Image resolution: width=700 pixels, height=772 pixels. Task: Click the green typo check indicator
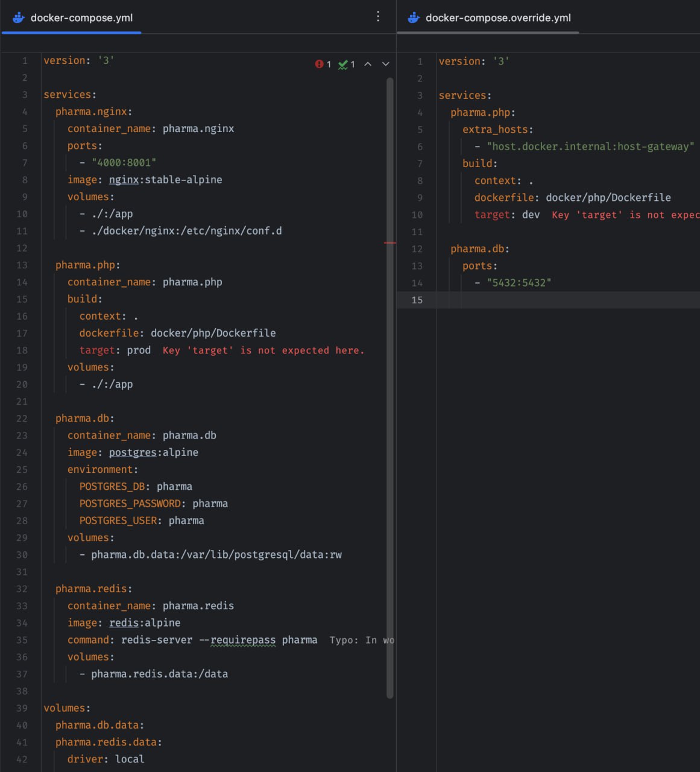tap(347, 64)
